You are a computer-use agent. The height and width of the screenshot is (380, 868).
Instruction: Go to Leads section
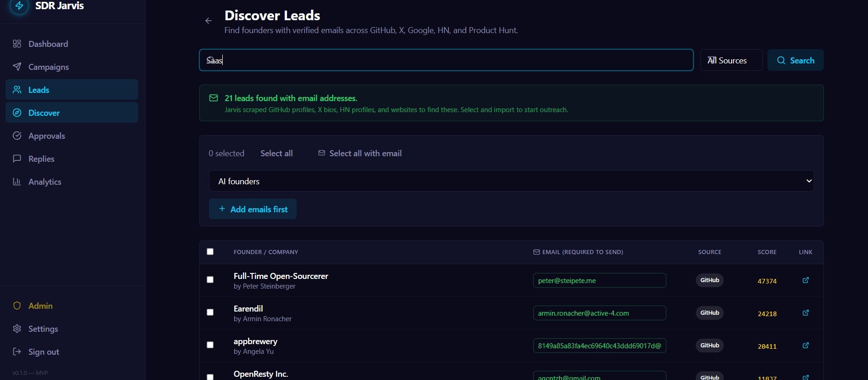pos(72,90)
